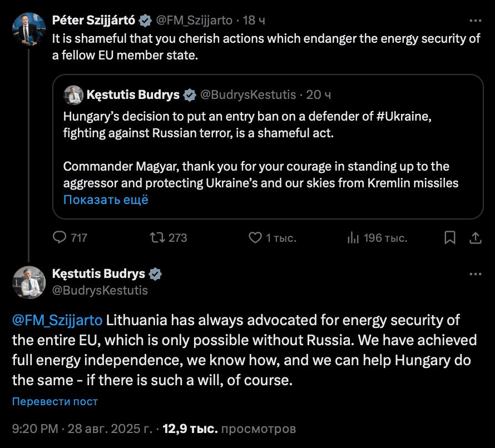
Task: Open @BudrysKestutis handle under reply author name
Action: (x=100, y=290)
